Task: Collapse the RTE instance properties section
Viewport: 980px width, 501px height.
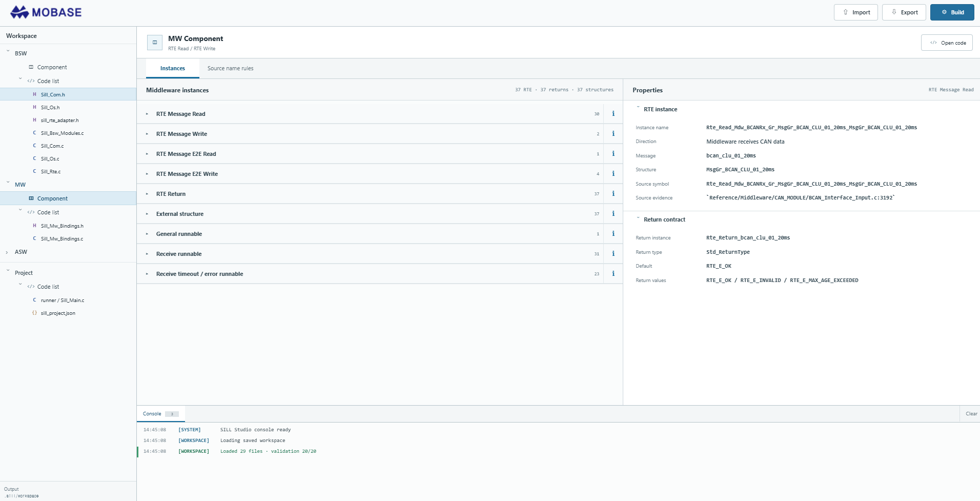Action: click(638, 109)
